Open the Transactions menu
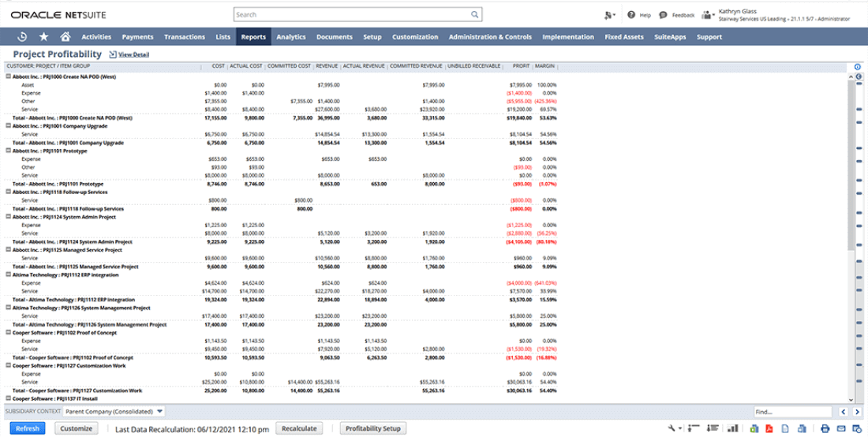The image size is (868, 441). point(184,37)
